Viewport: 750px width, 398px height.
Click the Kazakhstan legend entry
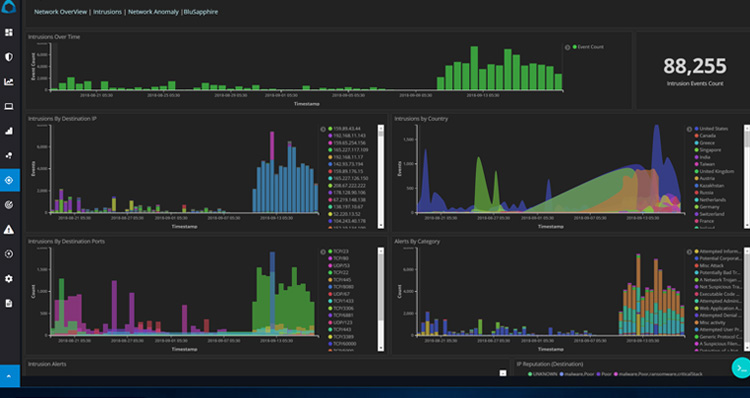[709, 186]
